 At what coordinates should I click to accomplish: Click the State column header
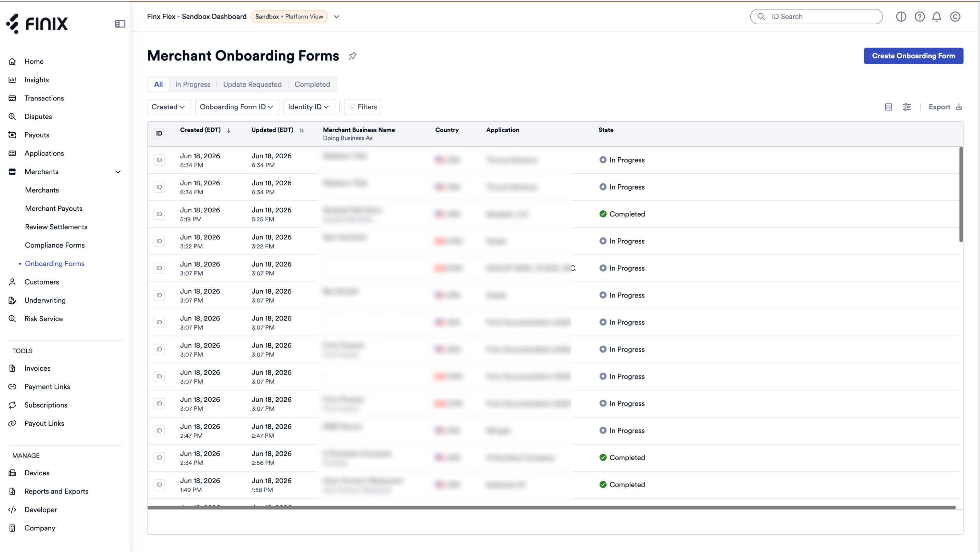click(606, 130)
